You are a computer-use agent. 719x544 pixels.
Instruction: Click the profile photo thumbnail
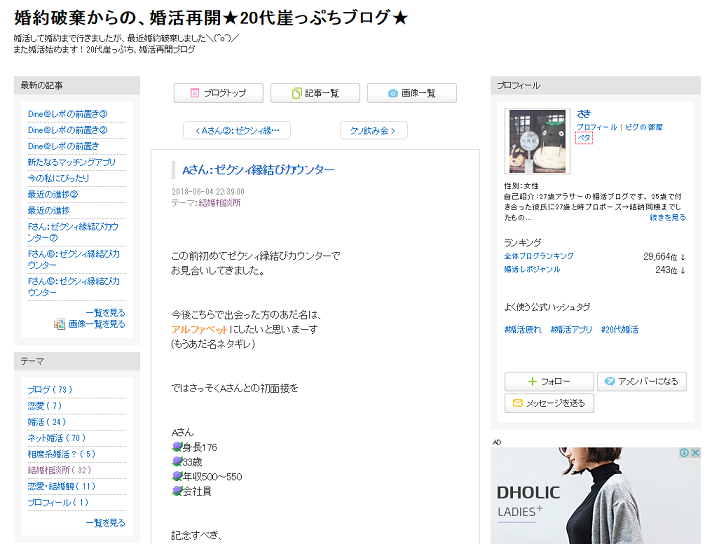[537, 141]
